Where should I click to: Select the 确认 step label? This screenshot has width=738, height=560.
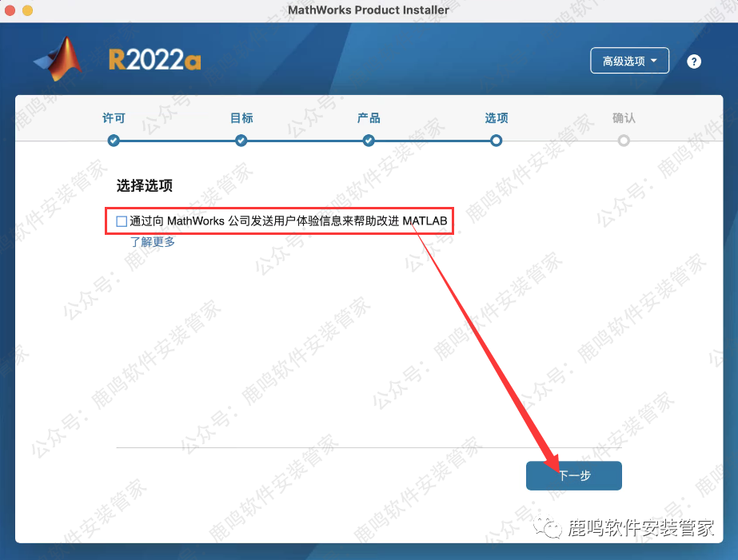coord(624,118)
